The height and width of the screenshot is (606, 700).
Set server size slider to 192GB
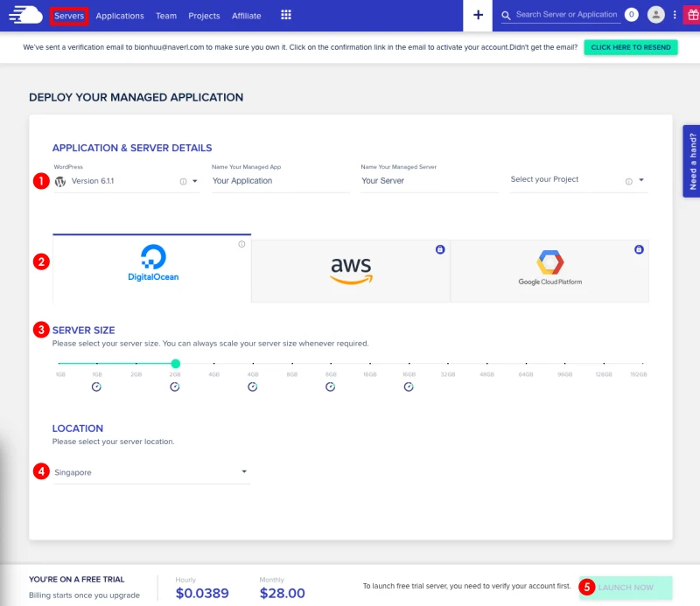click(x=642, y=364)
